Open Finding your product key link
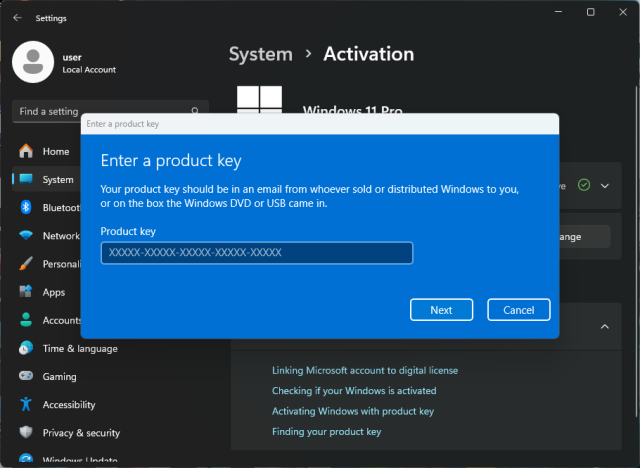 327,432
